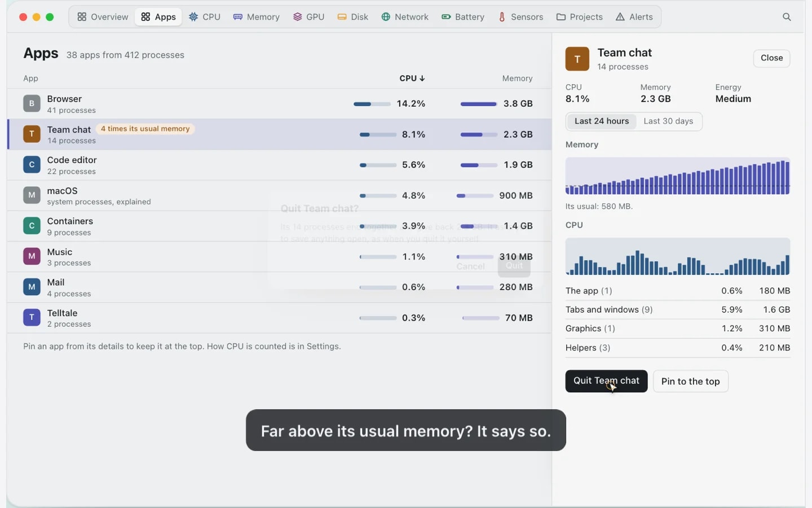The image size is (812, 508).
Task: Switch to Last 24 hours view
Action: [602, 121]
